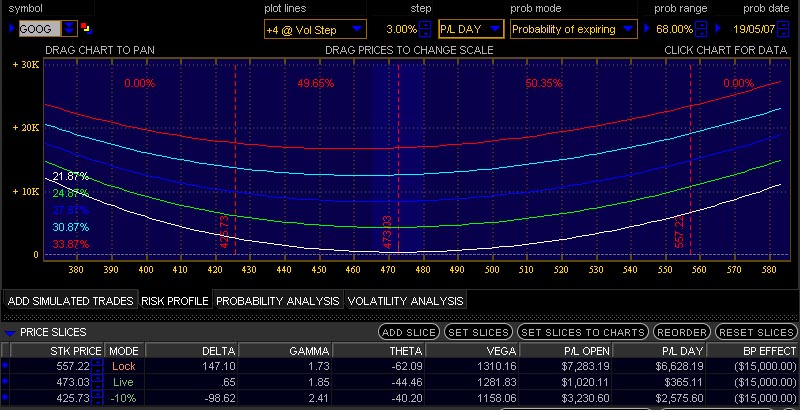
Task: Click the 19/05/07 prob date field
Action: pos(754,29)
